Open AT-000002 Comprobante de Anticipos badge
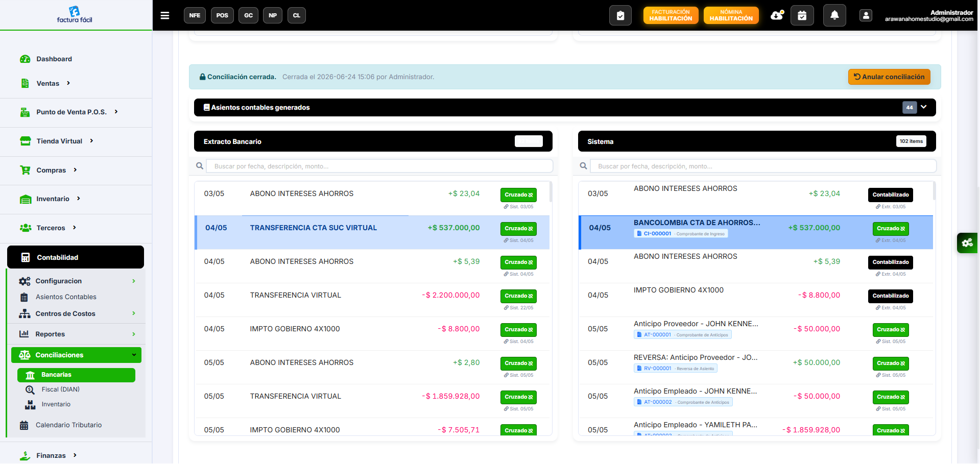 [x=683, y=402]
